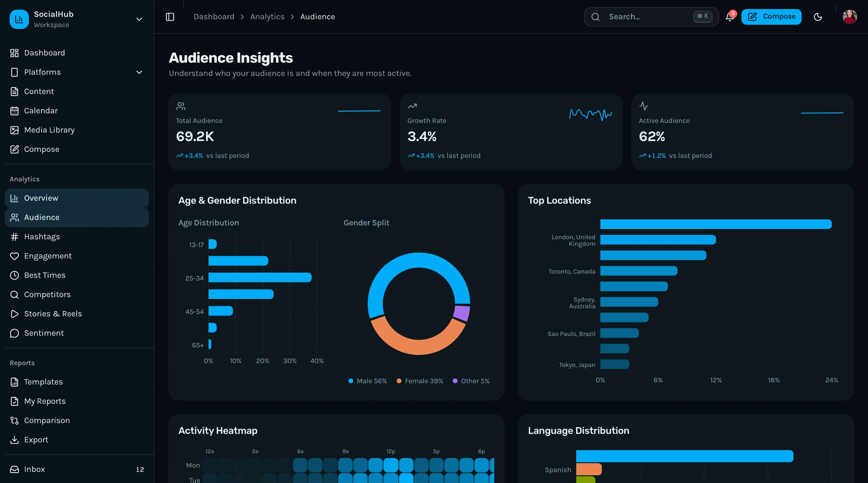The height and width of the screenshot is (483, 868).
Task: Open the user avatar menu
Action: pyautogui.click(x=849, y=17)
